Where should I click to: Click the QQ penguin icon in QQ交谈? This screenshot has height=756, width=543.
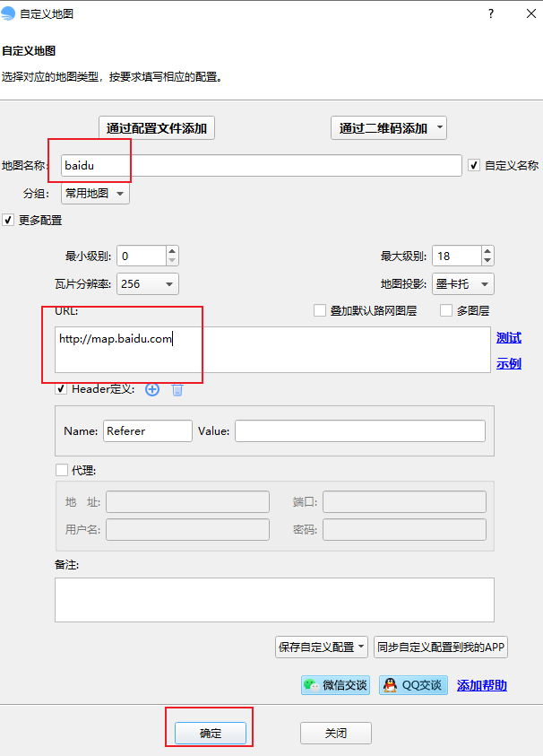click(390, 685)
